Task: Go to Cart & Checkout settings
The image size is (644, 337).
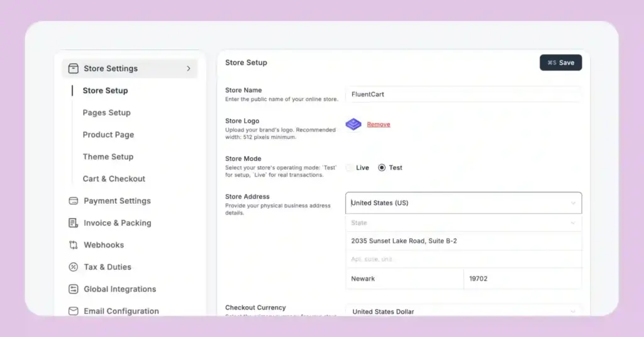Action: point(114,179)
